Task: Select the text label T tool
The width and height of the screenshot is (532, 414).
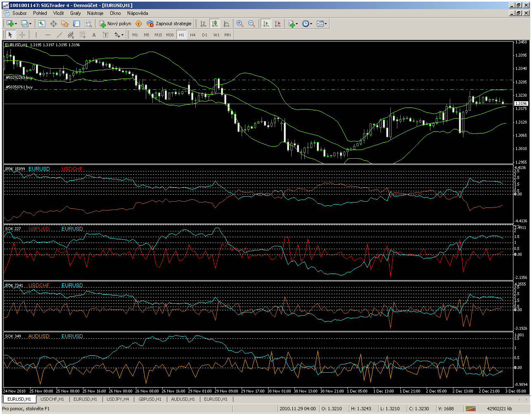Action: (105, 35)
